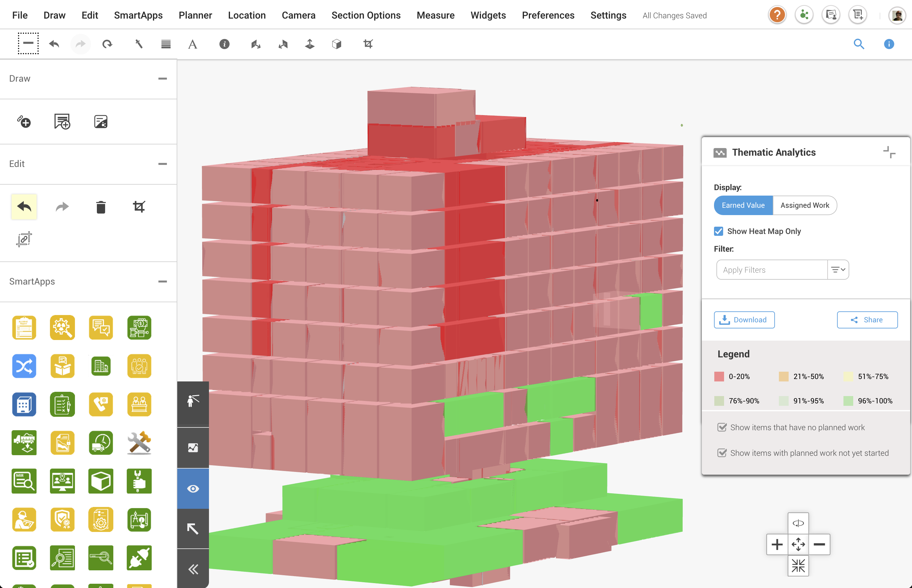This screenshot has height=588, width=912.
Task: Click the orange help question mark
Action: [777, 15]
